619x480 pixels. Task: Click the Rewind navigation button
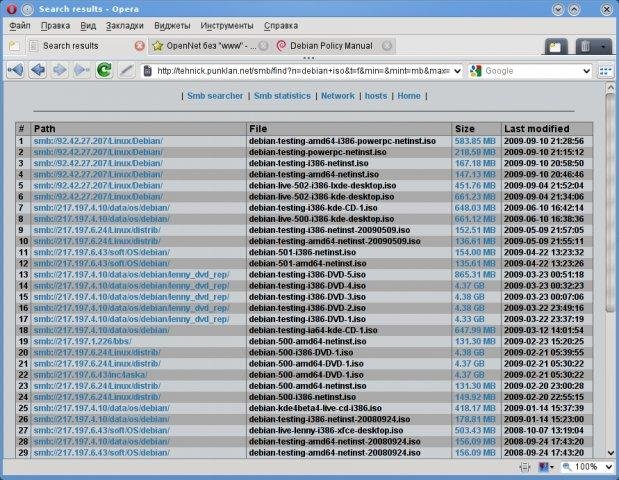(15, 71)
